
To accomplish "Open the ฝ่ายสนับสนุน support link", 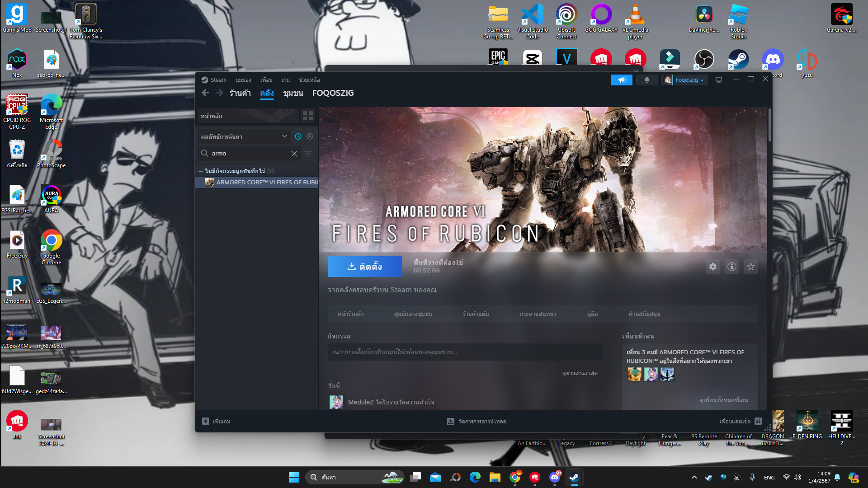I will click(644, 314).
